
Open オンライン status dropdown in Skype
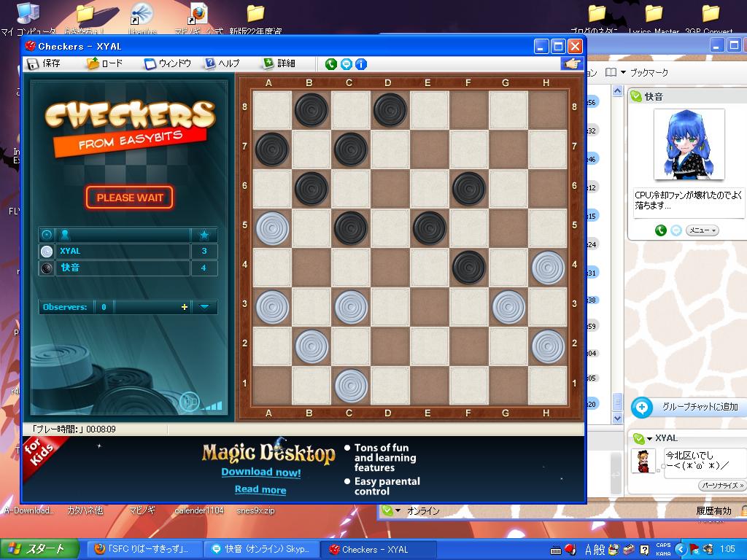click(398, 511)
